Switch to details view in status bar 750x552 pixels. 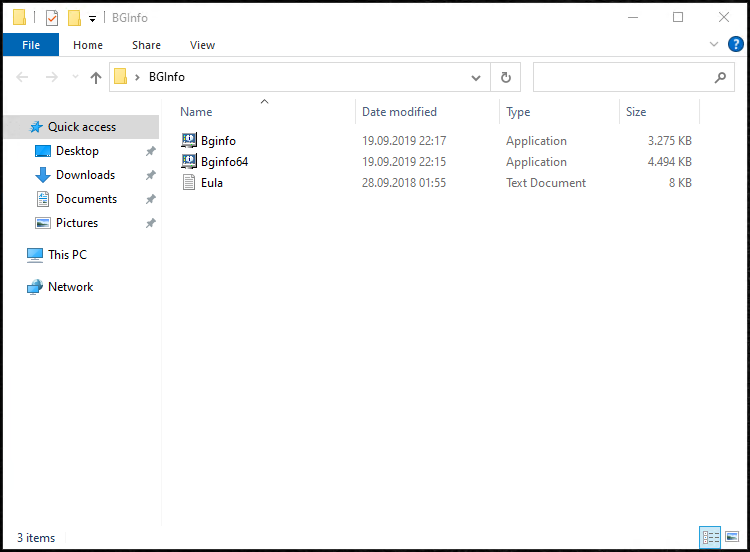pos(710,537)
